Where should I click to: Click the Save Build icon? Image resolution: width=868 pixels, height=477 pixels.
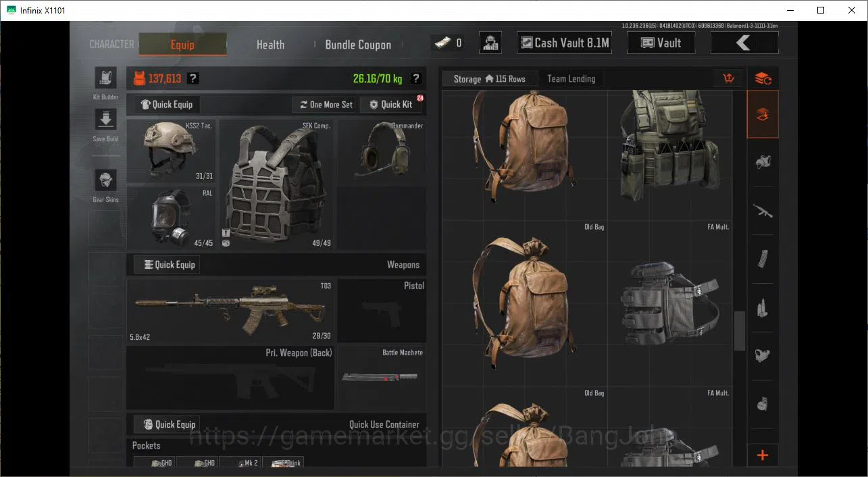pos(105,120)
